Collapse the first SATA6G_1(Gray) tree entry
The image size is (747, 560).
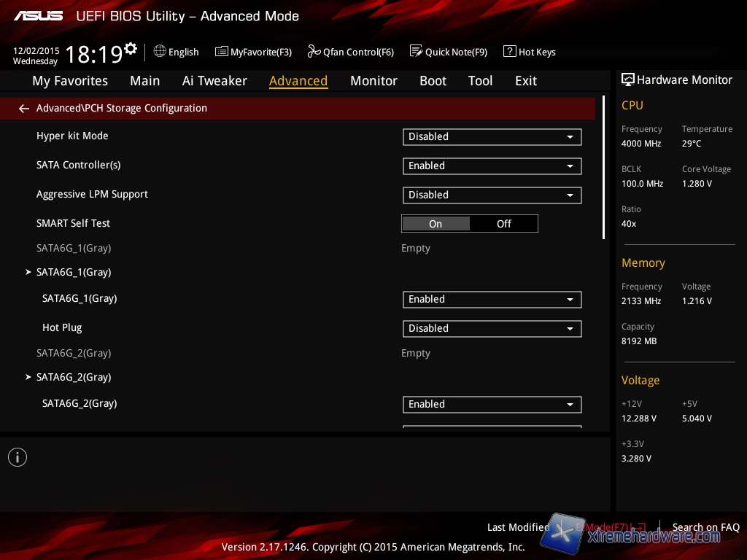(x=29, y=272)
